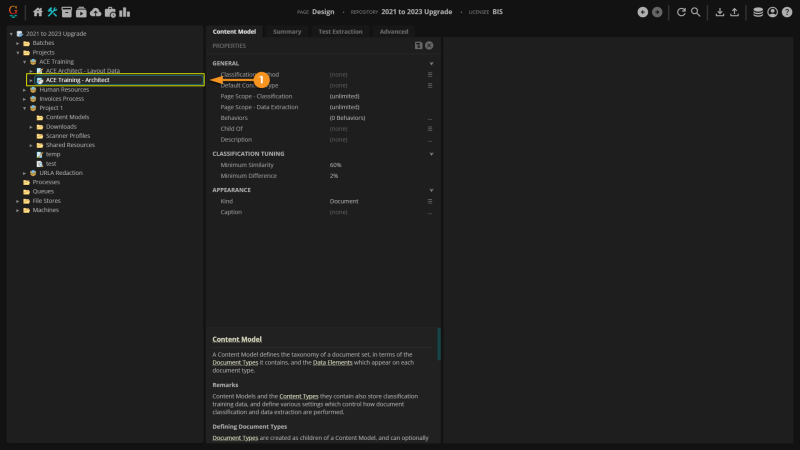
Task: Switch to the Content Model tab
Action: click(x=234, y=32)
